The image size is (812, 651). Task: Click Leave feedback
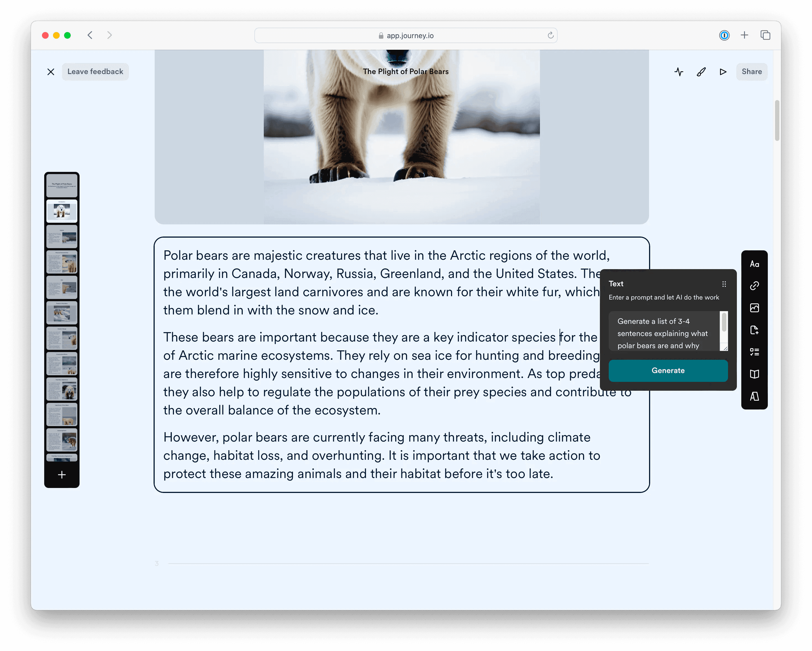pos(95,72)
